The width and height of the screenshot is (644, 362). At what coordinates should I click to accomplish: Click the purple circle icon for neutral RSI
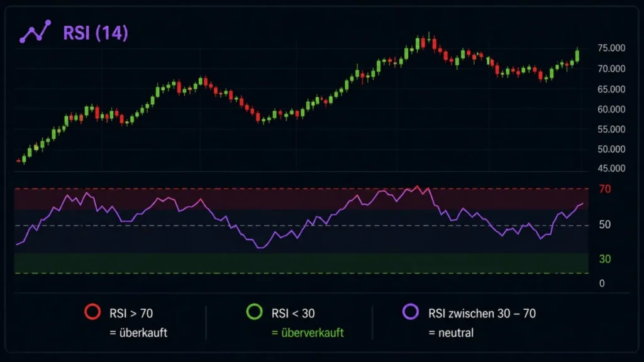tap(410, 312)
